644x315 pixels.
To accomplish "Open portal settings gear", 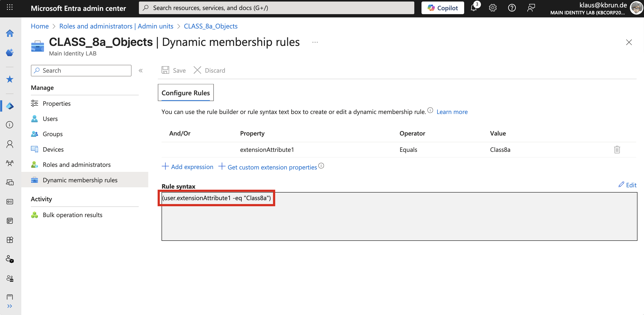I will 492,8.
